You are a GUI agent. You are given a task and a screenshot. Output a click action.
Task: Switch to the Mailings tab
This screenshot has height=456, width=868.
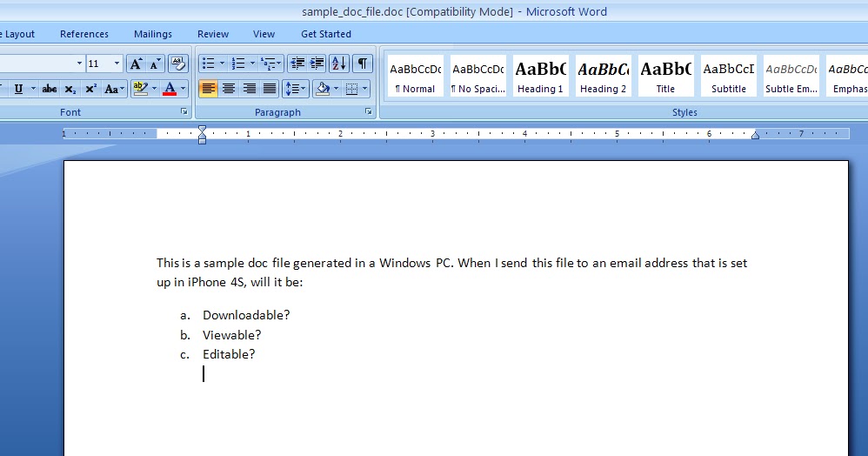point(153,34)
